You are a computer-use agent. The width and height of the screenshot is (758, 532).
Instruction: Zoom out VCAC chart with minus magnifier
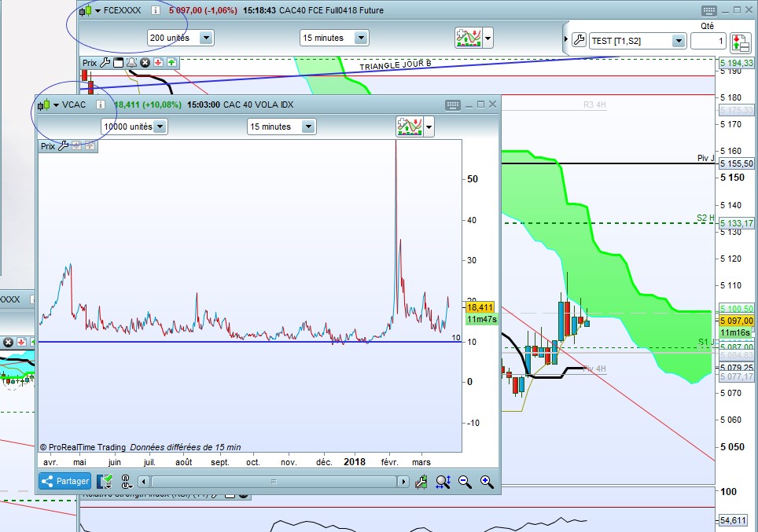(x=465, y=482)
